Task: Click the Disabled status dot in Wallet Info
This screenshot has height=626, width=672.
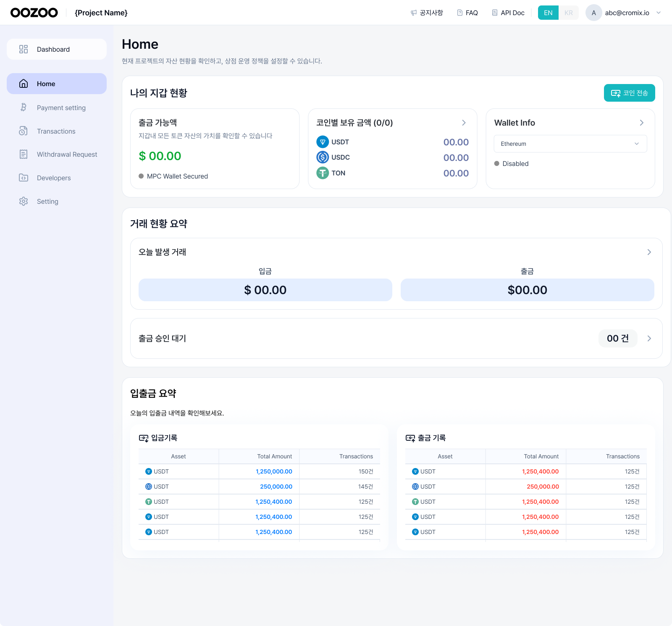Action: 497,163
